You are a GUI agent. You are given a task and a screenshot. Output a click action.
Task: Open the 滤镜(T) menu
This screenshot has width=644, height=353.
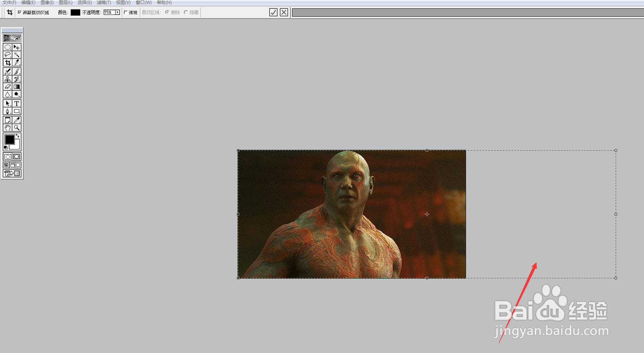tap(104, 3)
